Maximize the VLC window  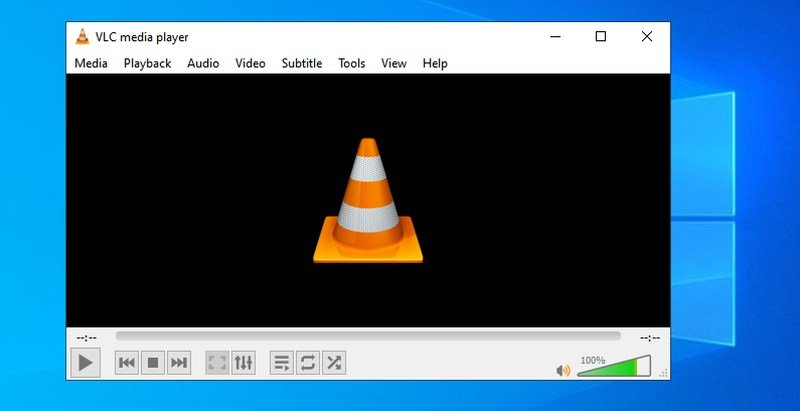(x=601, y=37)
